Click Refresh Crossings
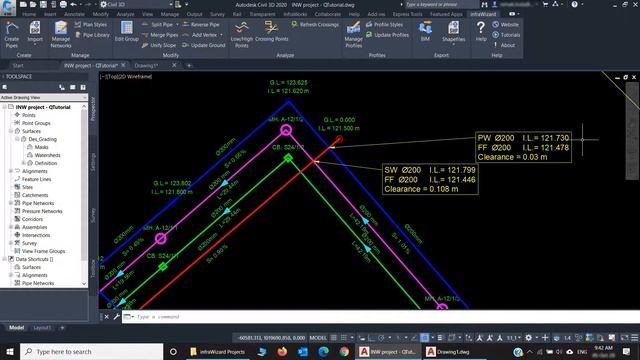Viewport: 640px width, 360px height. (315, 24)
